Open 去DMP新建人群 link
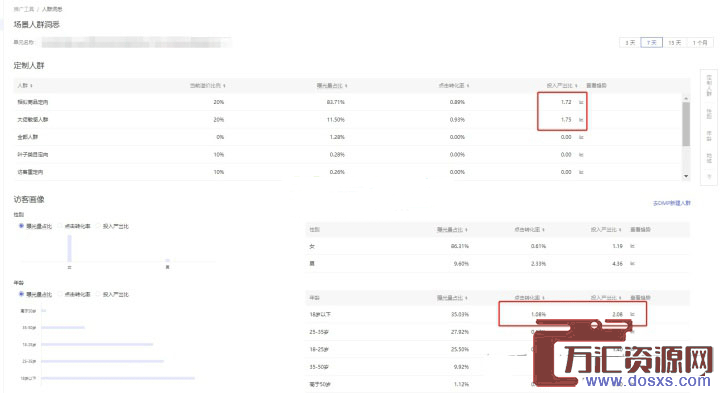 click(x=672, y=203)
